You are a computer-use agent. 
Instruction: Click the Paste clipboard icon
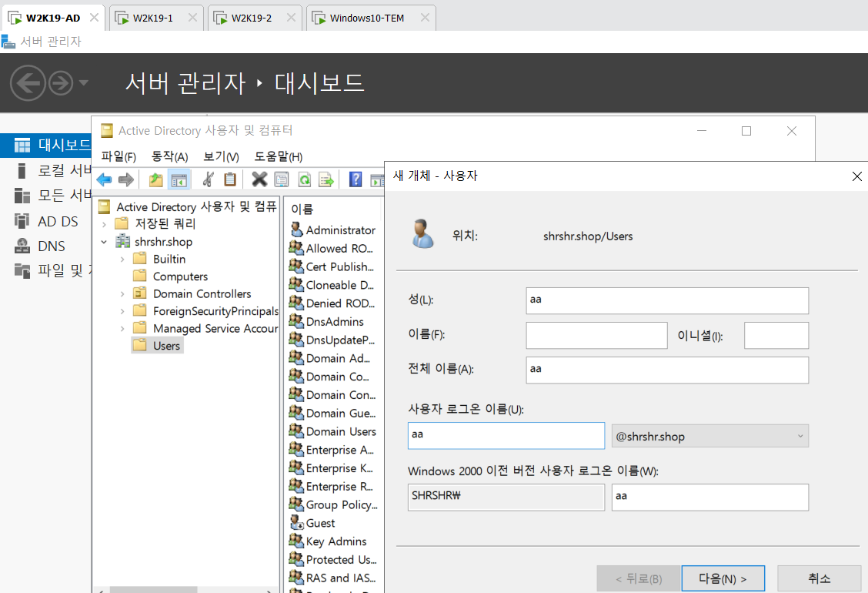pos(230,179)
